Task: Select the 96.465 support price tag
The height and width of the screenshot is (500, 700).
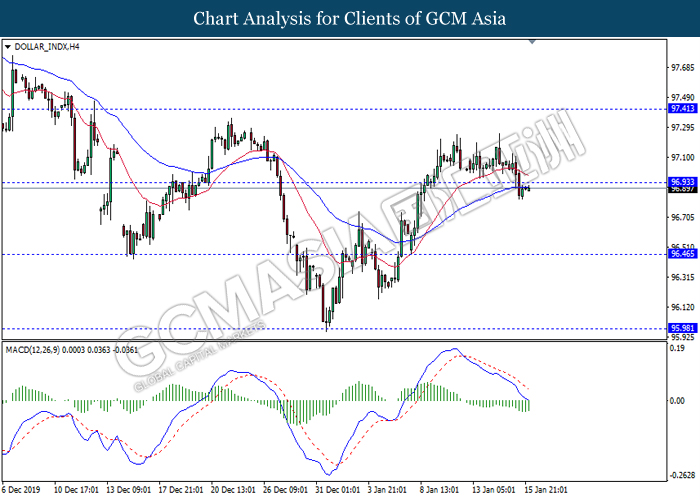Action: (683, 254)
